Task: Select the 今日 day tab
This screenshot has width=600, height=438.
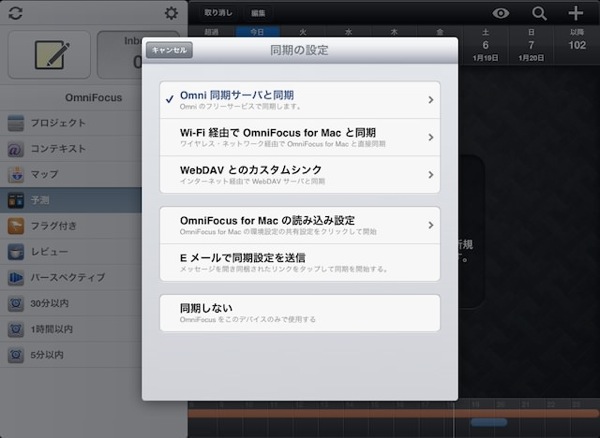Action: click(257, 32)
